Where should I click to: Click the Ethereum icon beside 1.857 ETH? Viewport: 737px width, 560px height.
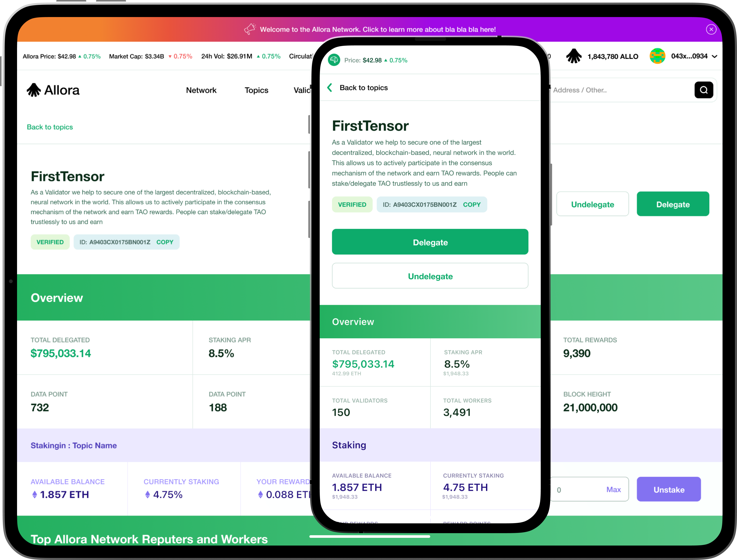click(x=35, y=494)
